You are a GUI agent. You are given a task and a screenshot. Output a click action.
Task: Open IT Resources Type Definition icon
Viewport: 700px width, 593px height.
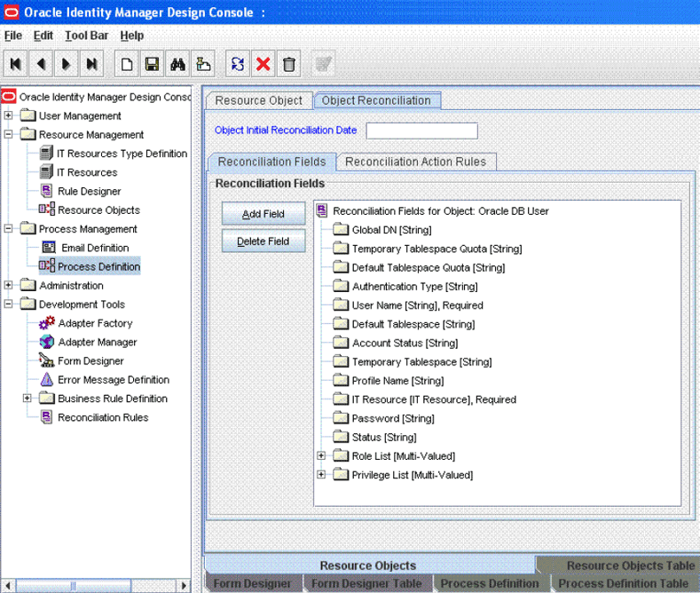46,154
